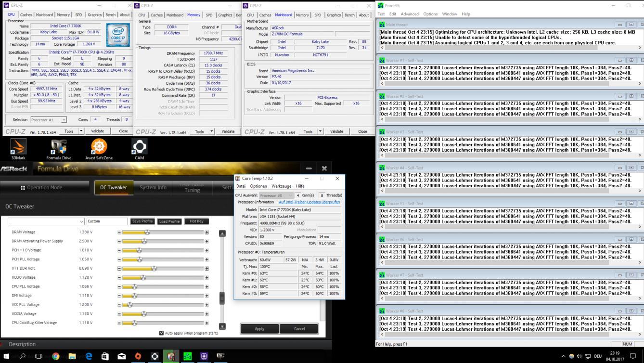Cancel the OC Tweaker changes
644x363 pixels.
click(299, 329)
